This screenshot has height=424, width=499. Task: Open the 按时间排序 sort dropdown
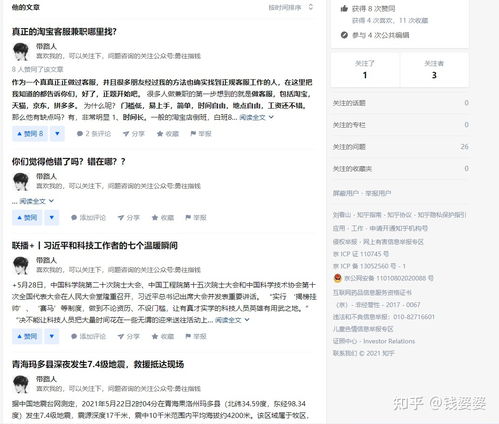point(291,7)
